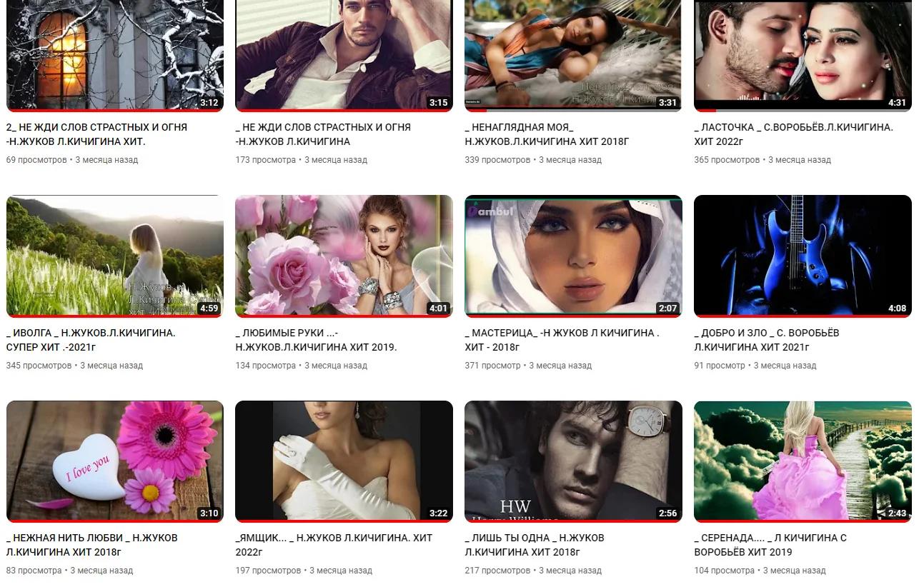Viewport: 924px width, 587px height.
Task: Open the "ДОБРО И ЗЛО" video title
Action: [766, 340]
